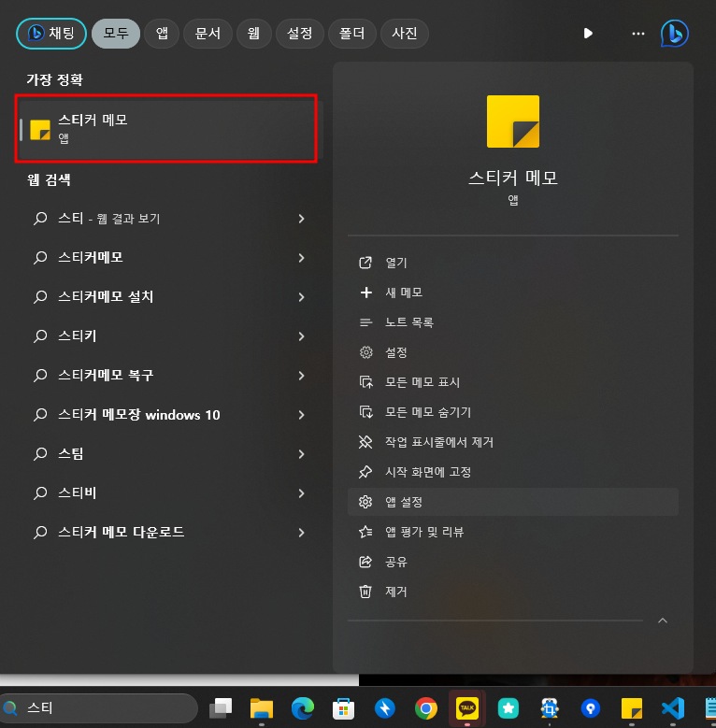Launch Microsoft Edge from the taskbar

coord(302,708)
